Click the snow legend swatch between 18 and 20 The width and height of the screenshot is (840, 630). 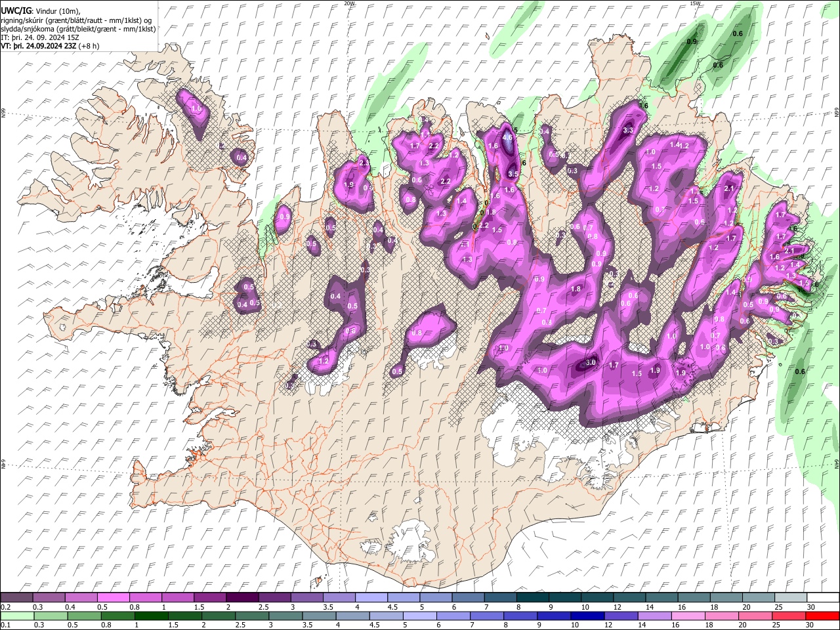(727, 597)
